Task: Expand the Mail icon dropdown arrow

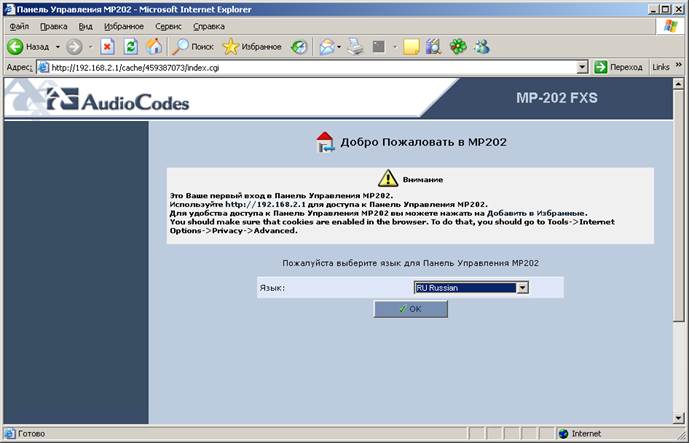Action: point(339,47)
